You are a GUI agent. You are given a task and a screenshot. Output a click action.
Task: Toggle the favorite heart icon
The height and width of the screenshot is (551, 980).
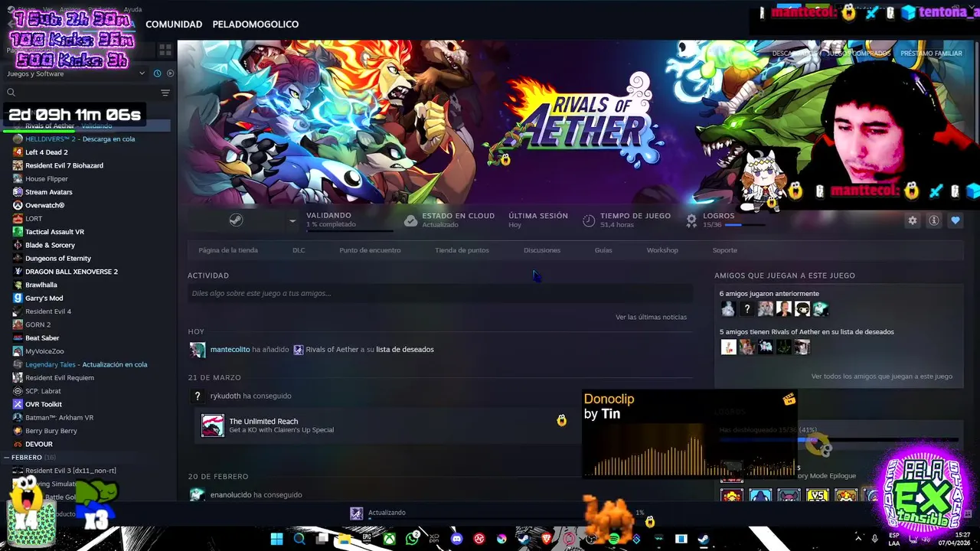955,220
